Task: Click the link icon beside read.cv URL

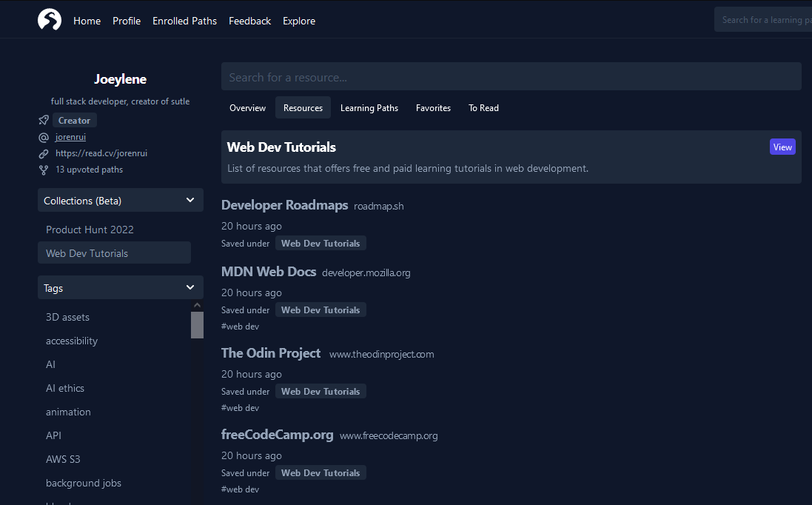Action: [44, 153]
